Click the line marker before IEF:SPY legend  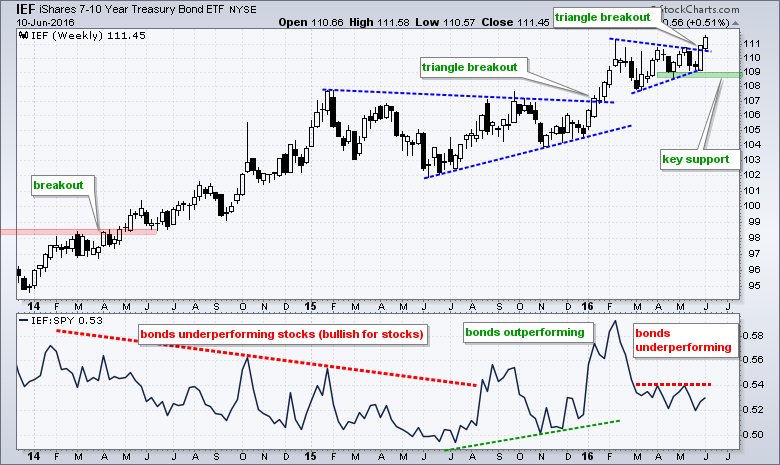click(23, 321)
